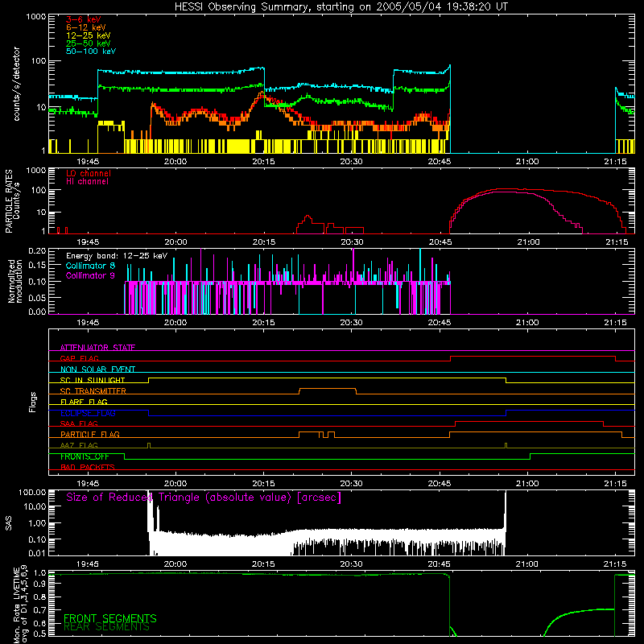This screenshot has width=644, height=644.
Task: Click the counts/s/detector axis label
Action: click(16, 84)
